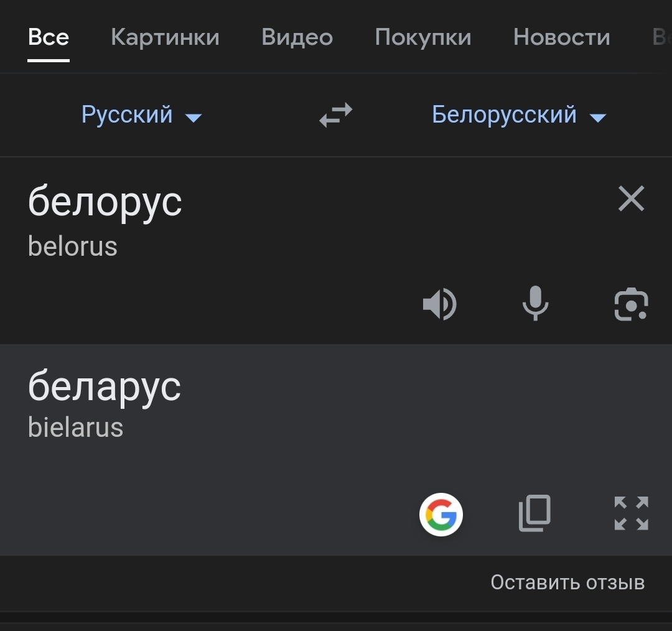
Task: Tap the translated word беларус
Action: tap(105, 386)
